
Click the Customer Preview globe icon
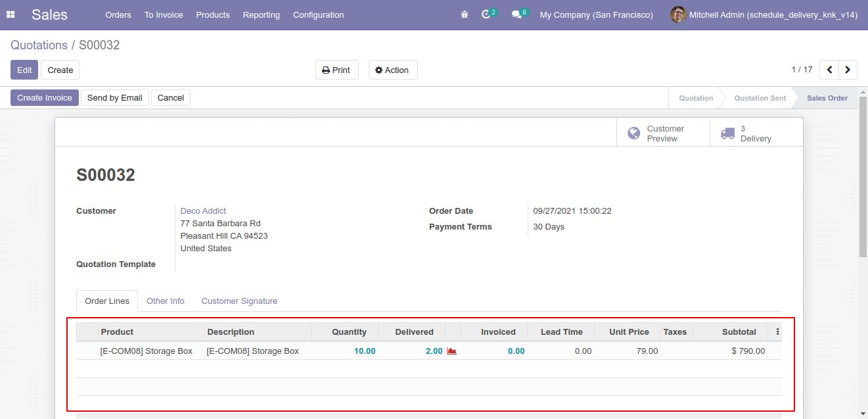[633, 134]
